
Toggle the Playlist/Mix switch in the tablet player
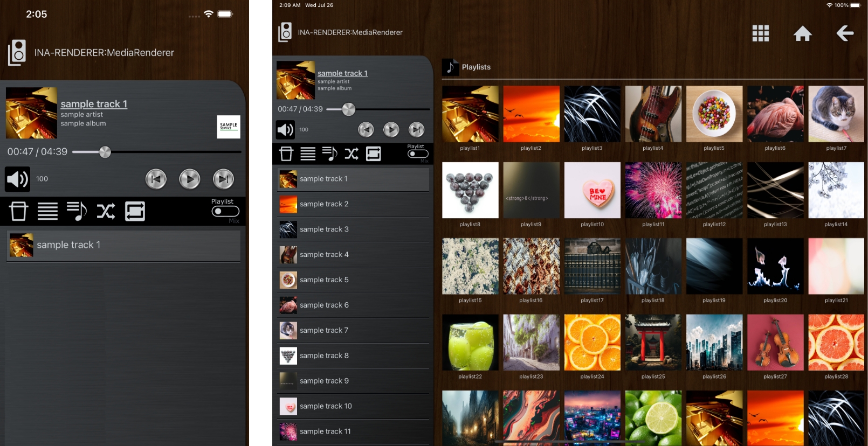click(417, 154)
